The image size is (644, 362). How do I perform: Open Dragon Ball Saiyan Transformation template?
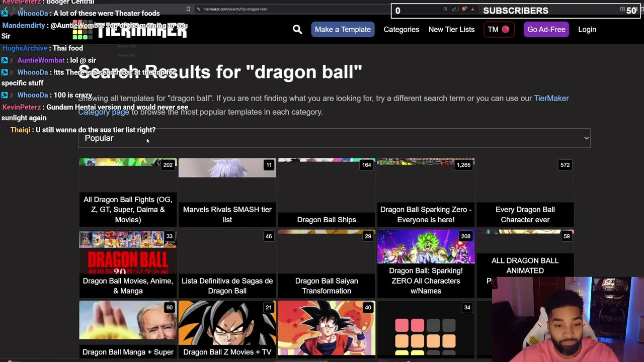(x=327, y=264)
